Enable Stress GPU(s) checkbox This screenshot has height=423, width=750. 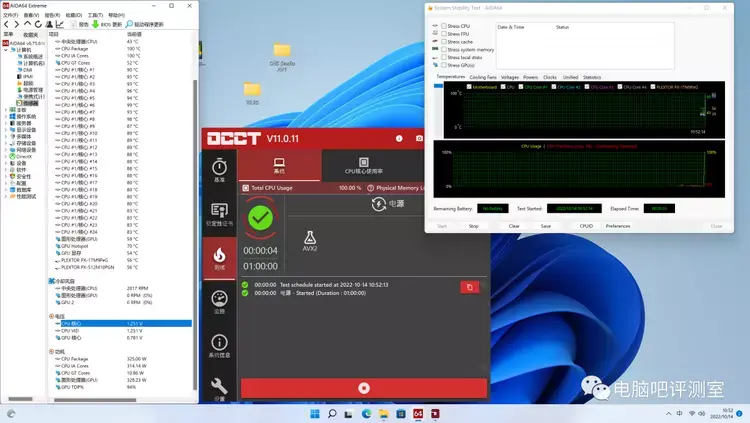pos(444,65)
